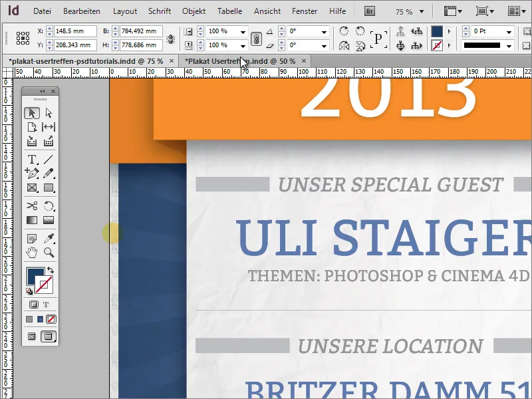Open the Objekt menu
This screenshot has width=532, height=399.
coord(194,11)
